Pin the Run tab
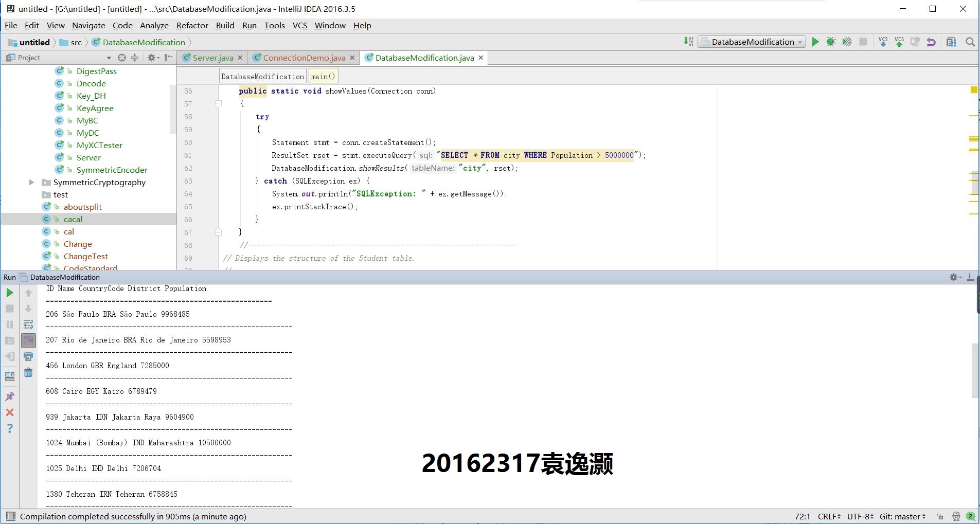The height and width of the screenshot is (524, 980). click(x=9, y=396)
